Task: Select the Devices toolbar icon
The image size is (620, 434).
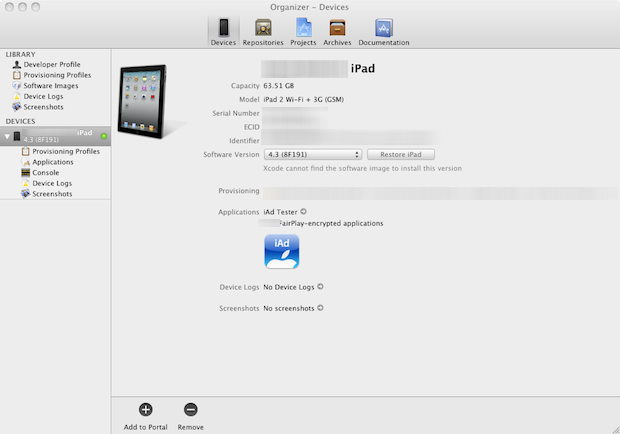Action: (x=223, y=29)
